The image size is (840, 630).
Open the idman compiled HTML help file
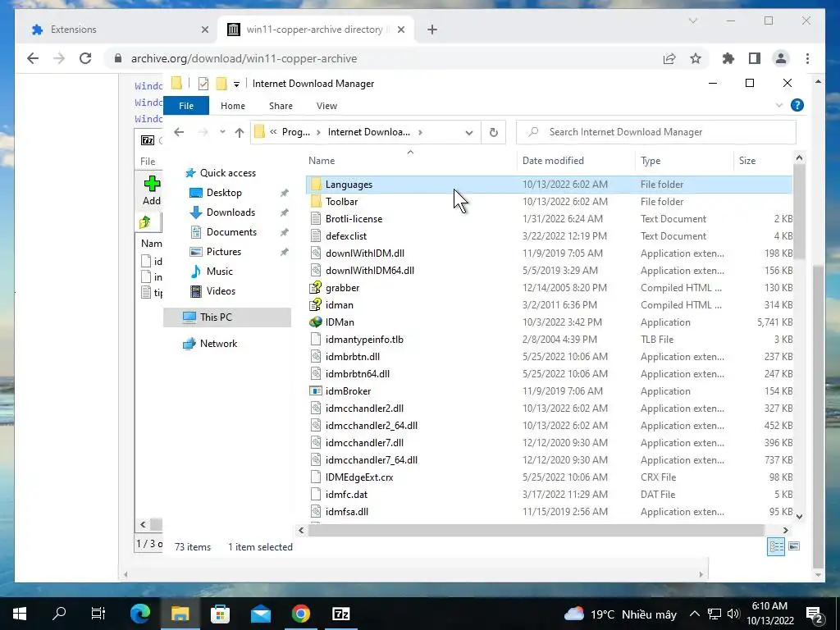(x=339, y=305)
